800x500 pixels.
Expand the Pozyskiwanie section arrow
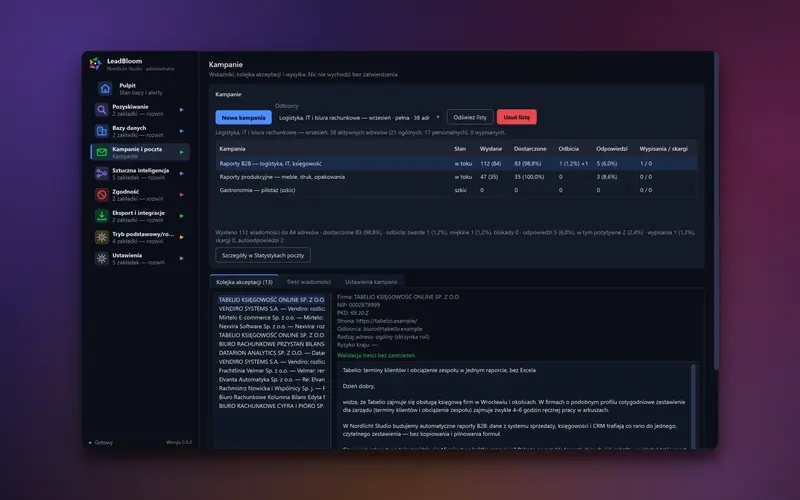pyautogui.click(x=182, y=110)
